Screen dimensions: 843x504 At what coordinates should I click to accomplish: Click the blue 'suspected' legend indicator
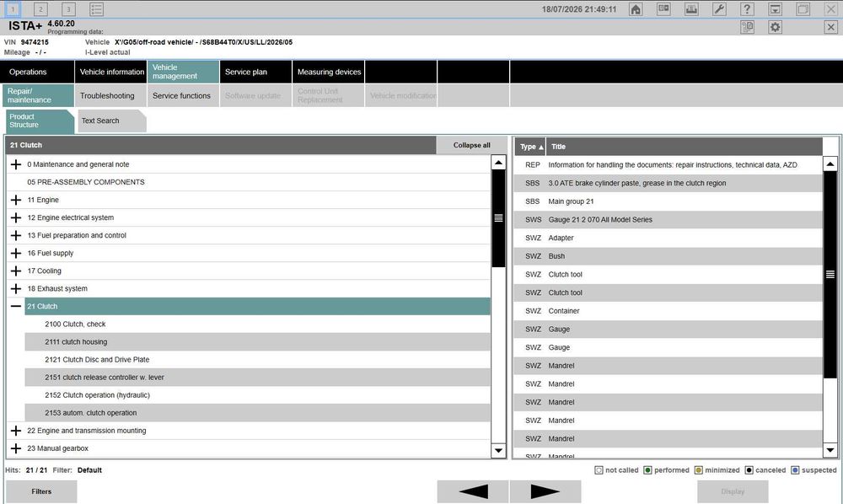[x=795, y=470]
